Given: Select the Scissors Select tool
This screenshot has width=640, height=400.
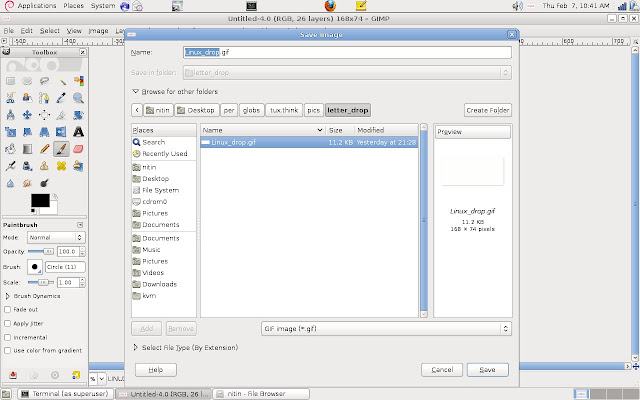Looking at the screenshot, I should (x=10, y=98).
